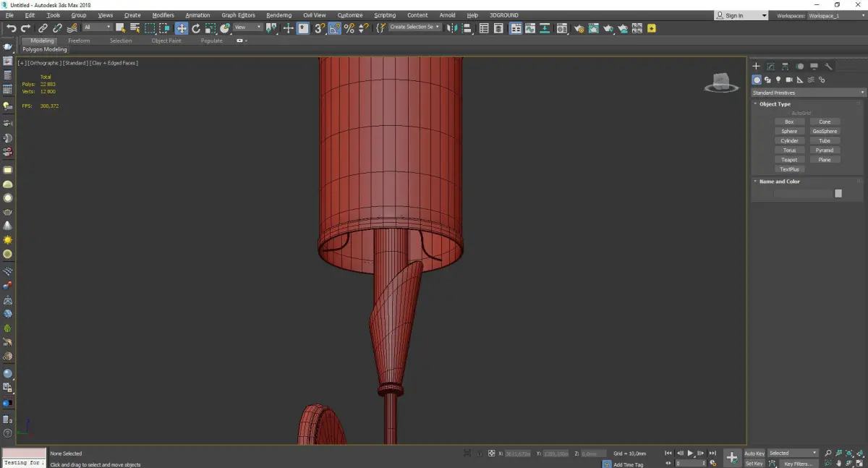Viewport: 868px width, 468px height.
Task: Click the Teapot primitive button
Action: coord(789,160)
